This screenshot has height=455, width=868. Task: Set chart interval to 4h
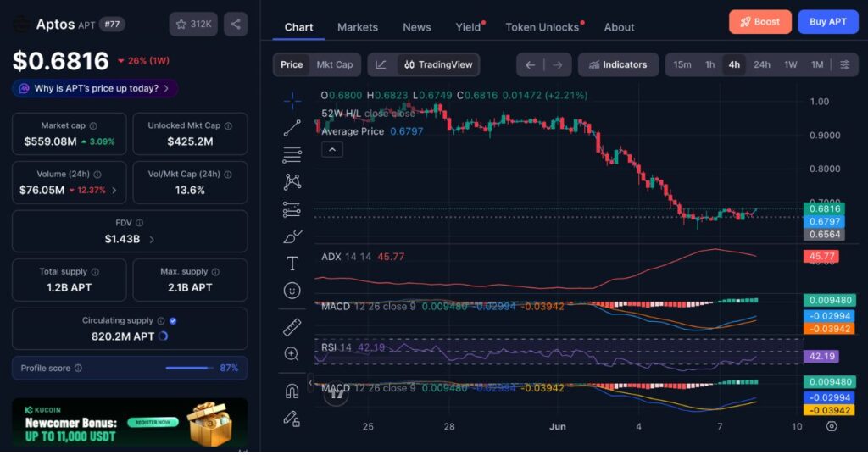click(x=734, y=64)
